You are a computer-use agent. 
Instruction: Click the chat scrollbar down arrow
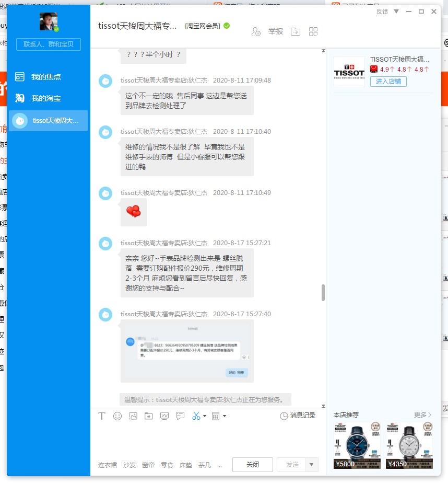[323, 406]
